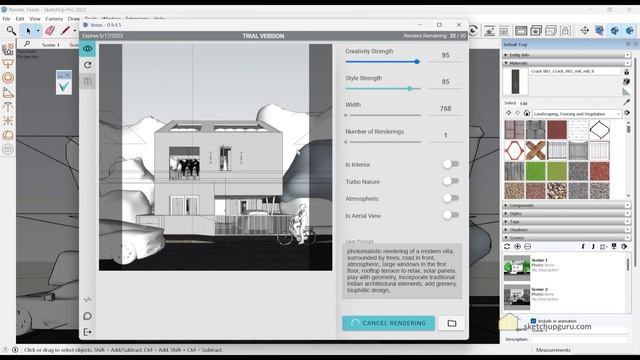Image resolution: width=640 pixels, height=360 pixels.
Task: Click the padlock icon in top toolbar
Action: (565, 31)
